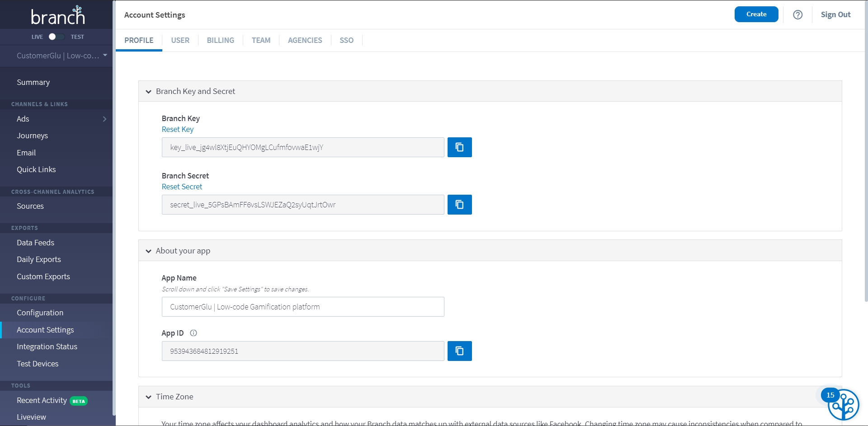Image resolution: width=868 pixels, height=426 pixels.
Task: Collapse the About your app section
Action: [148, 251]
